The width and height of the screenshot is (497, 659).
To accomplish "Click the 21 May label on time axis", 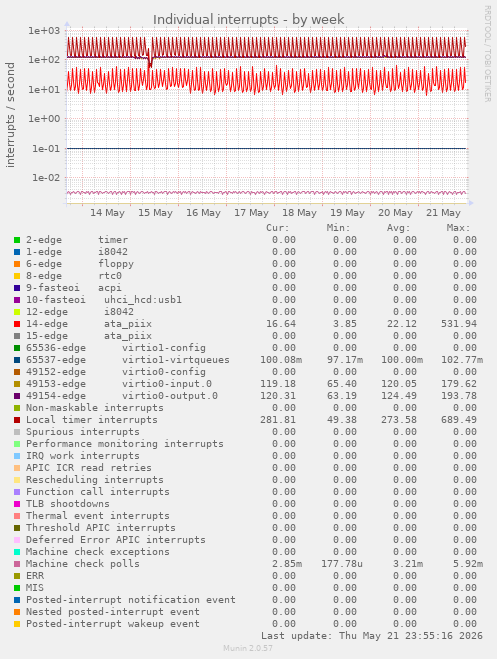I will pos(443,213).
